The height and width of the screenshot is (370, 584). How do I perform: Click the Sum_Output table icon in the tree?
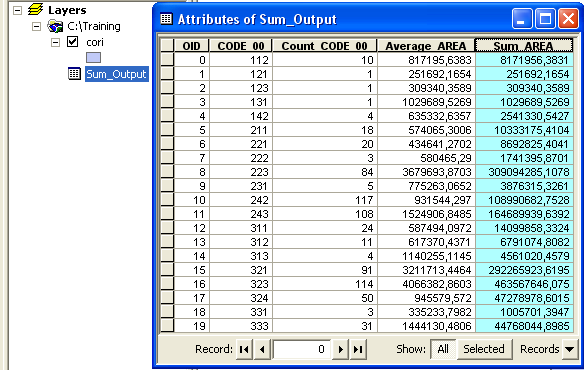[74, 74]
